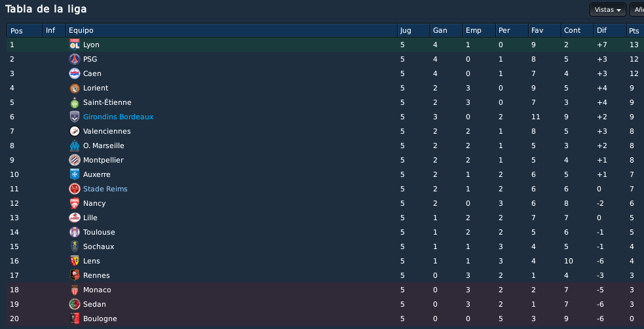The image size is (644, 329).
Task: Select the Valenciennes team name
Action: click(x=107, y=131)
